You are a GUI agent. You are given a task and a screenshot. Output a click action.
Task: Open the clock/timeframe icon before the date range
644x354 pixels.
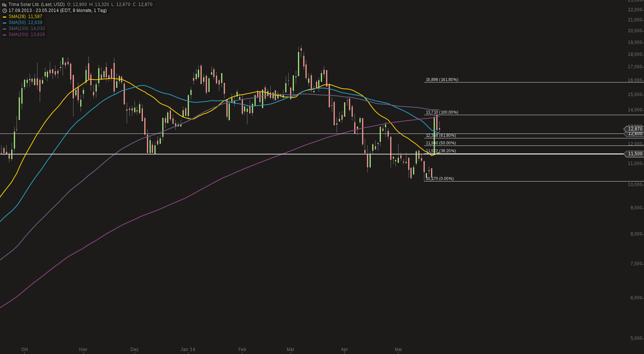pos(4,10)
